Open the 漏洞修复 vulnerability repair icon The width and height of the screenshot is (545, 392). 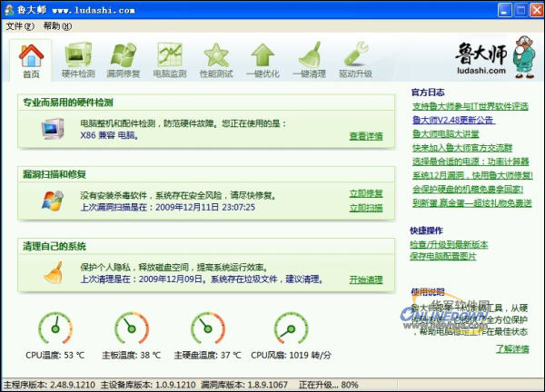click(124, 59)
